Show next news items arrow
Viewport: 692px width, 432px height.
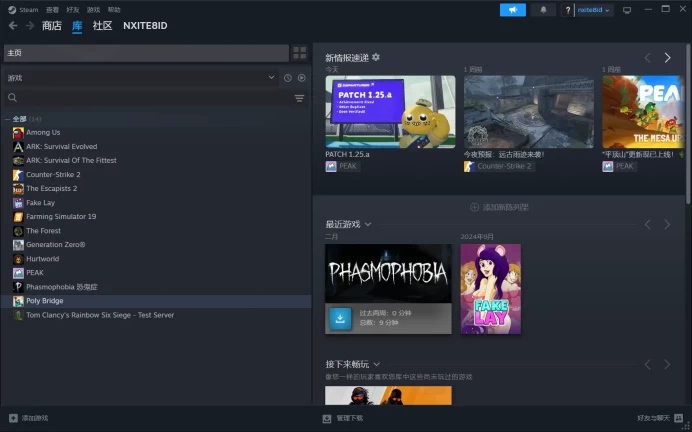tap(667, 58)
